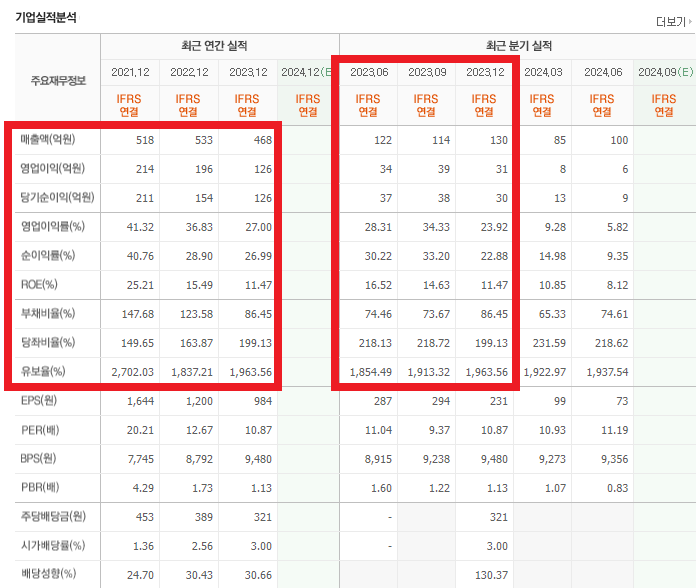Select the 2023.09 quarterly column header
700x588 pixels.
tap(427, 72)
